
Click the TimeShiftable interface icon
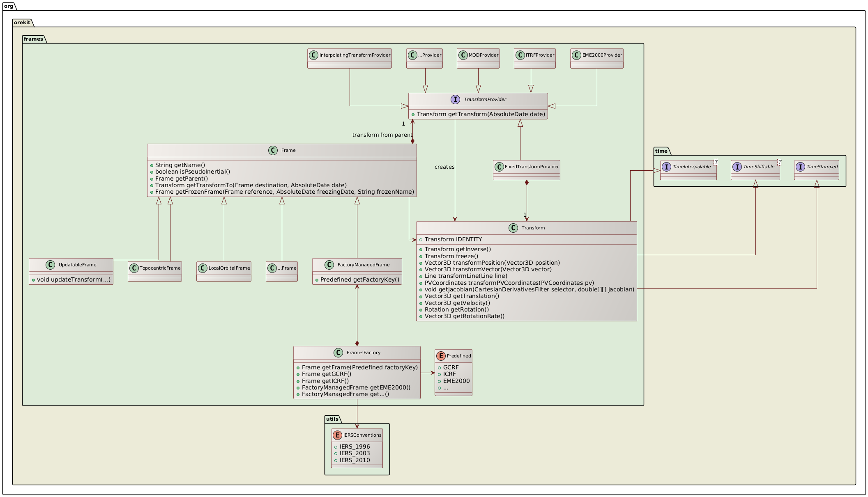coord(737,167)
